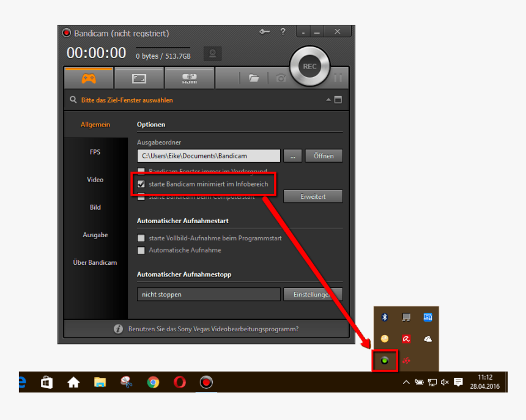The image size is (526, 420).
Task: Open Bandicam from the taskbar
Action: click(206, 382)
